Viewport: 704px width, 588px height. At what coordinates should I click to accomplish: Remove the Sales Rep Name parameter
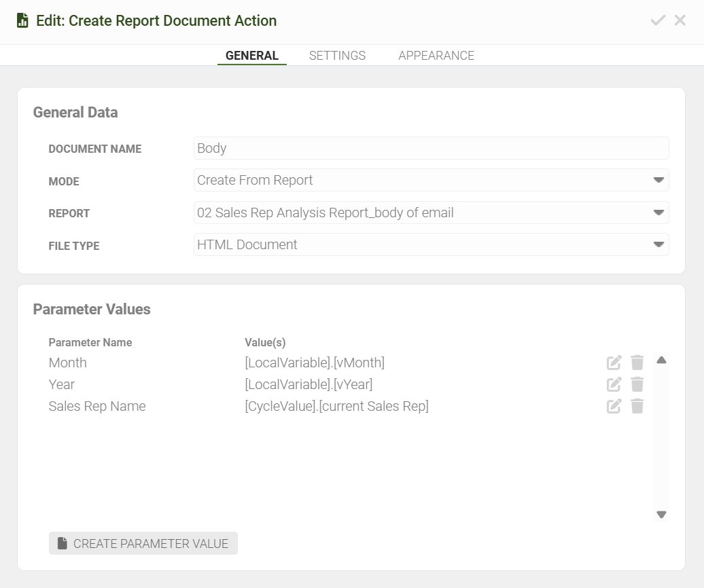pos(637,406)
